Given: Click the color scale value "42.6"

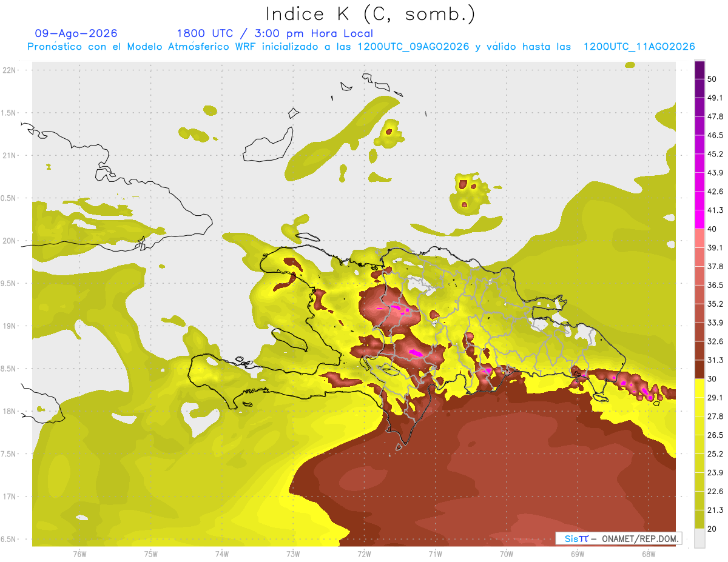Looking at the screenshot, I should pyautogui.click(x=715, y=192).
